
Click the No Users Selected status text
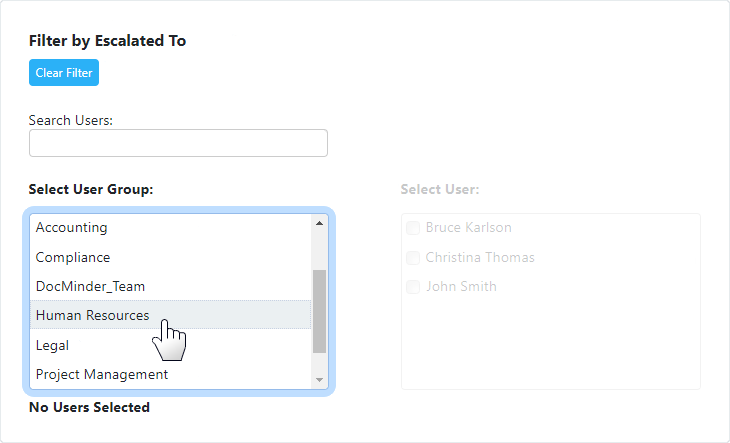click(89, 407)
